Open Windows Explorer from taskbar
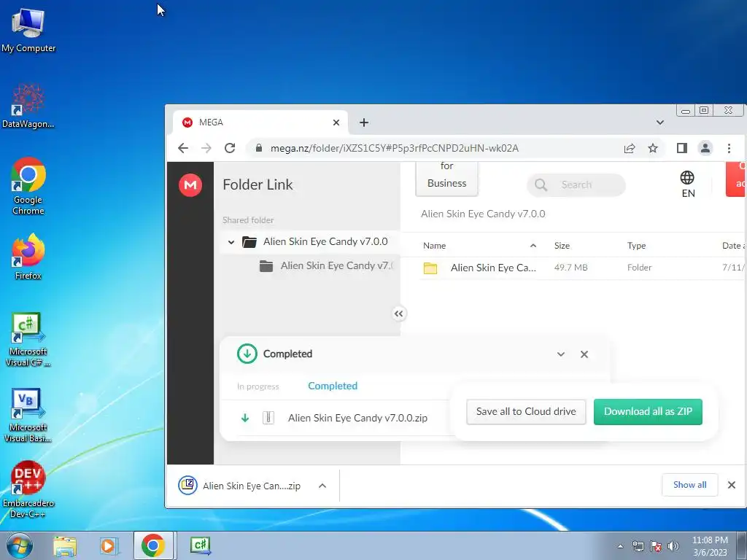This screenshot has width=747, height=560. click(x=65, y=545)
